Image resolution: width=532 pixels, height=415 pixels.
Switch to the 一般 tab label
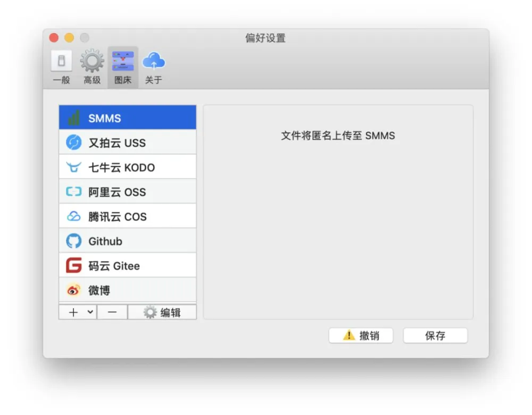(x=61, y=80)
